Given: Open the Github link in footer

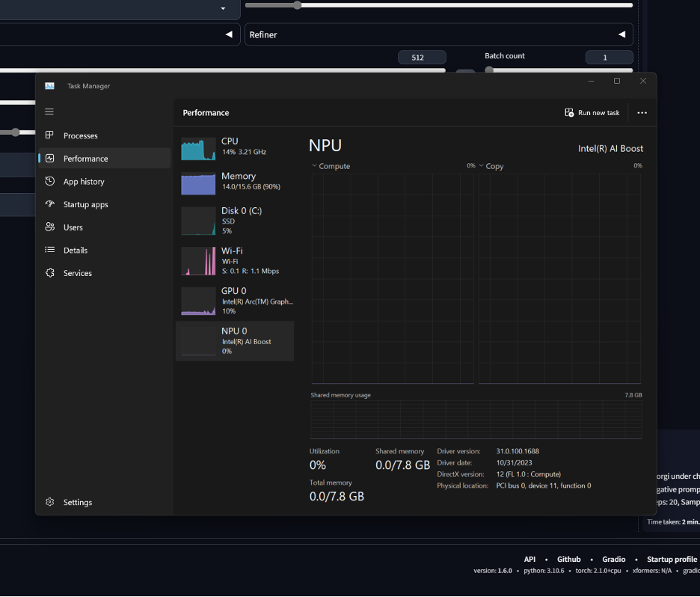Looking at the screenshot, I should tap(568, 559).
